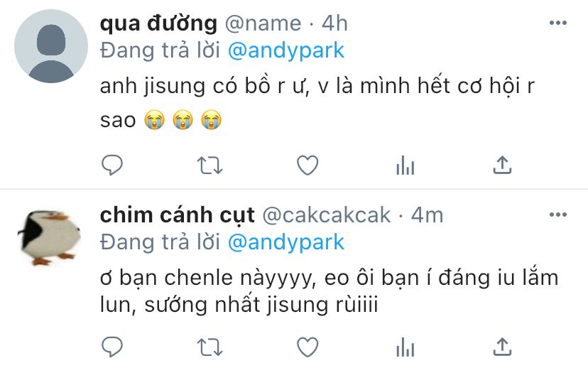
Task: Open penguin avatar of chim cánh cụt
Action: point(50,237)
